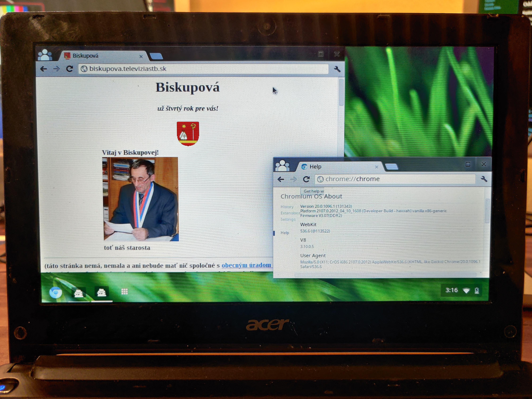Go back in the Biskupová window
The width and height of the screenshot is (532, 399).
[x=43, y=69]
